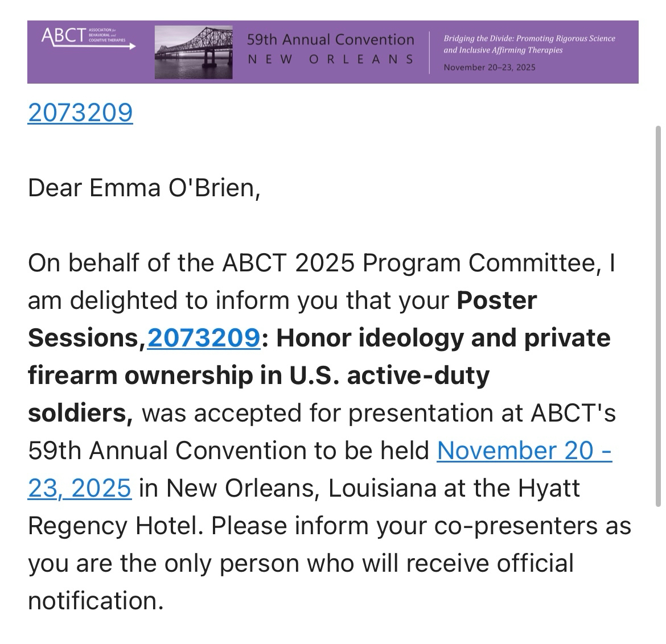Click the bold text "Honor ideology and private"
The width and height of the screenshot is (666, 644).
coord(443,338)
